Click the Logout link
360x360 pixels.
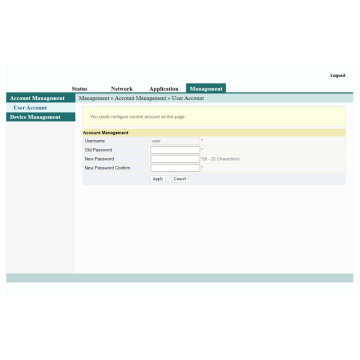pos(338,76)
